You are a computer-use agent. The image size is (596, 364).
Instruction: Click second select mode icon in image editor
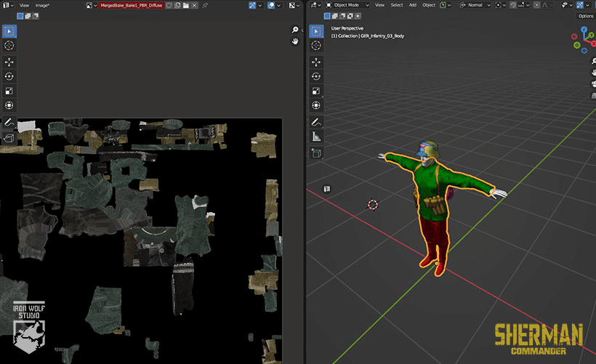coord(28,16)
